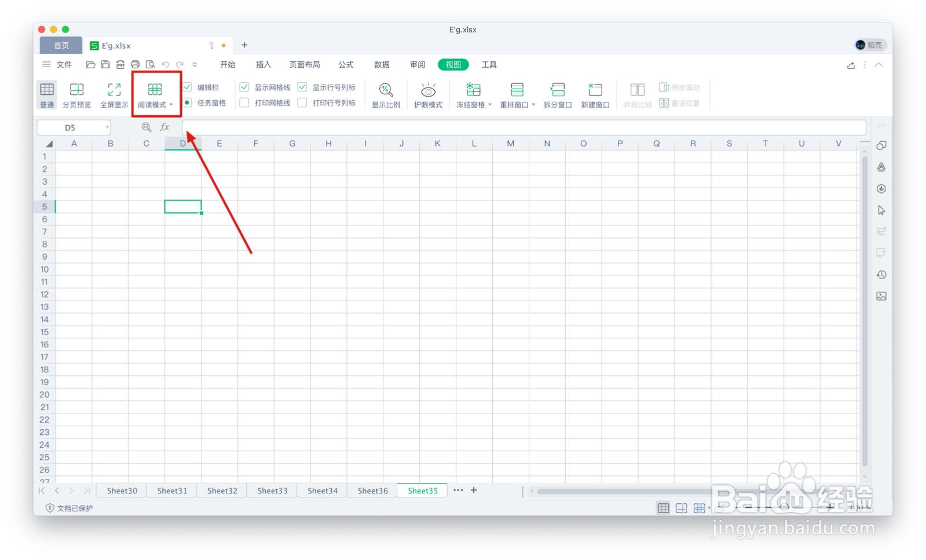Switch to the 页面布局 ribbon tab
This screenshot has height=560, width=926.
click(305, 65)
